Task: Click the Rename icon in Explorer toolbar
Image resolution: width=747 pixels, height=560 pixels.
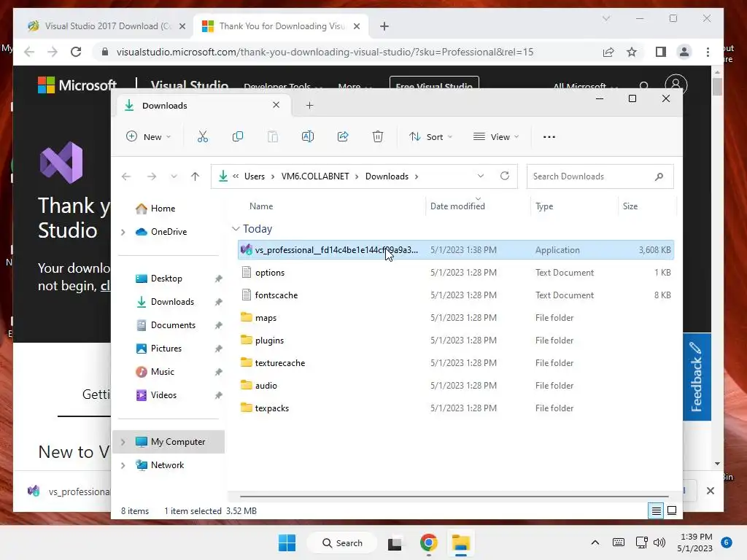Action: (x=308, y=136)
